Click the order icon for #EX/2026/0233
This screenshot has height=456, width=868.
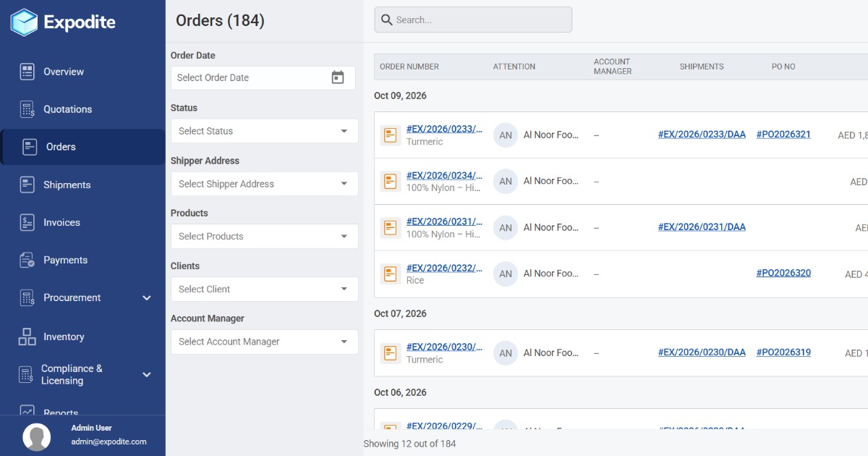pyautogui.click(x=391, y=135)
